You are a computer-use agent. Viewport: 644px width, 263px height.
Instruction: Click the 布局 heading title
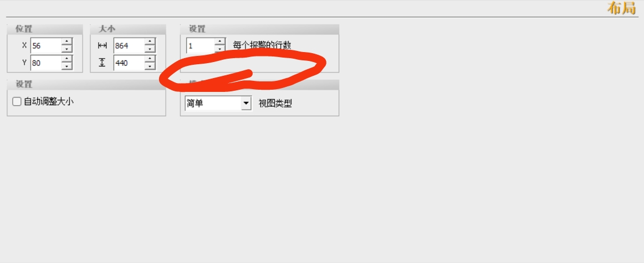[x=622, y=8]
